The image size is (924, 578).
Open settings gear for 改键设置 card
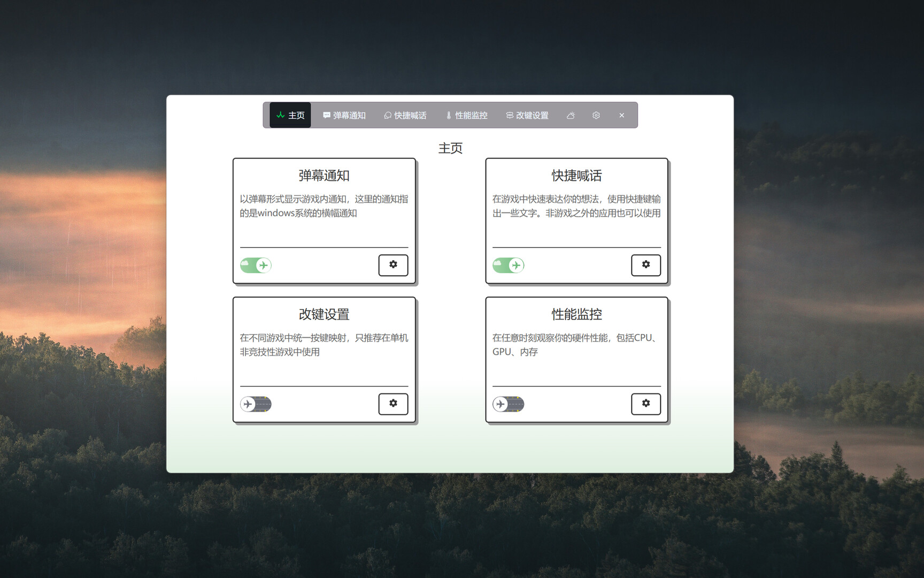point(393,404)
